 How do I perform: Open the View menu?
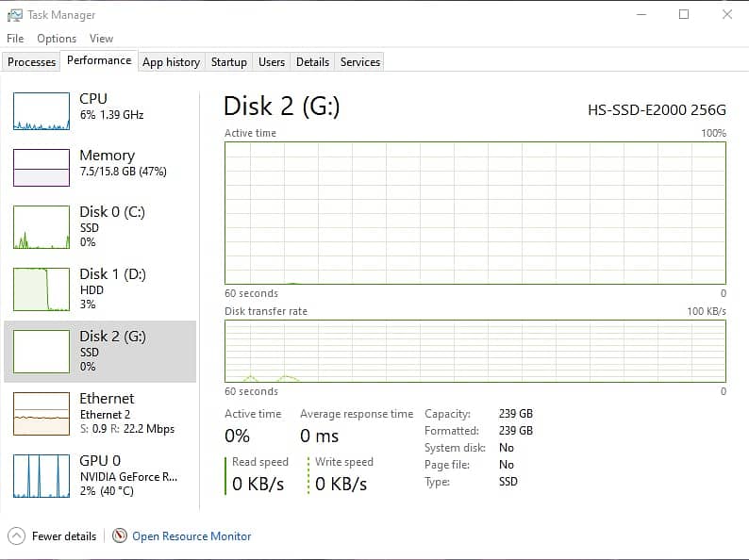(x=101, y=39)
